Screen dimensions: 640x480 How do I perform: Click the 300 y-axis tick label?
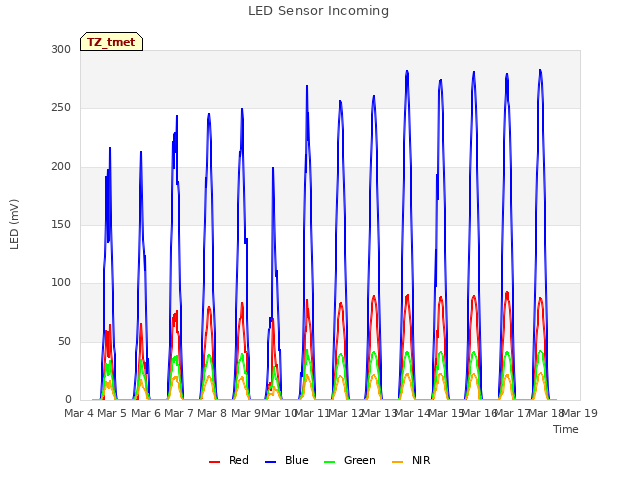61,49
